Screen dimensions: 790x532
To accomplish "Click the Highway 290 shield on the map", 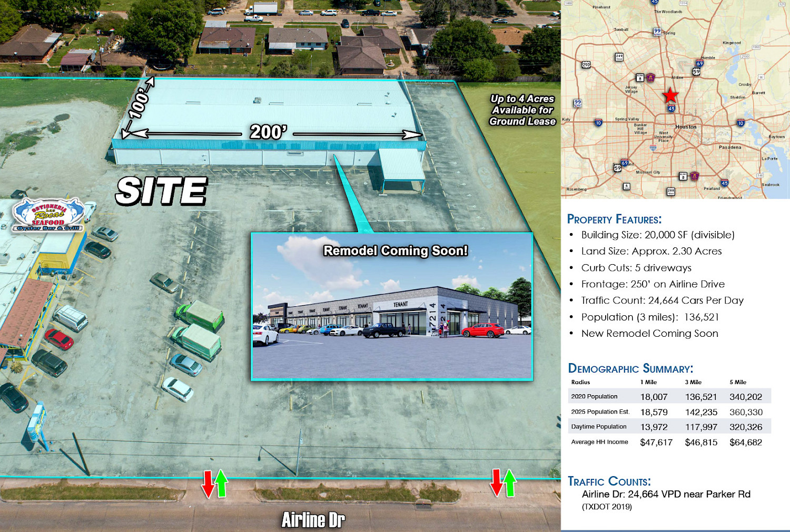I will pos(586,65).
